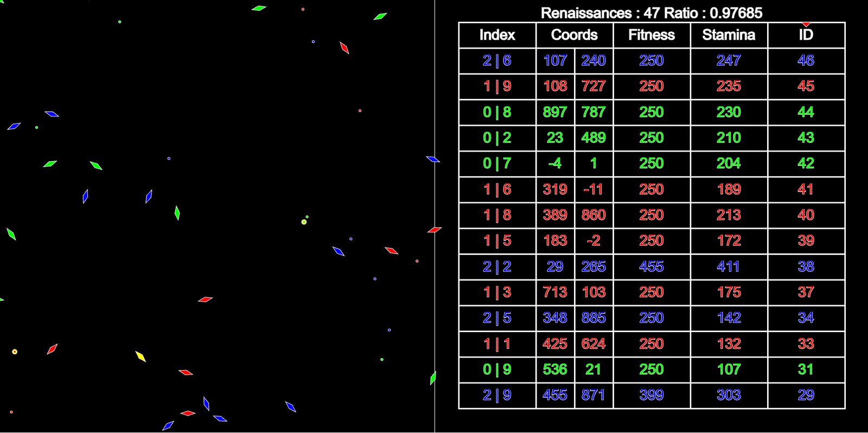The height and width of the screenshot is (433, 868).
Task: Select the ID cell '29' in the last row
Action: (806, 395)
